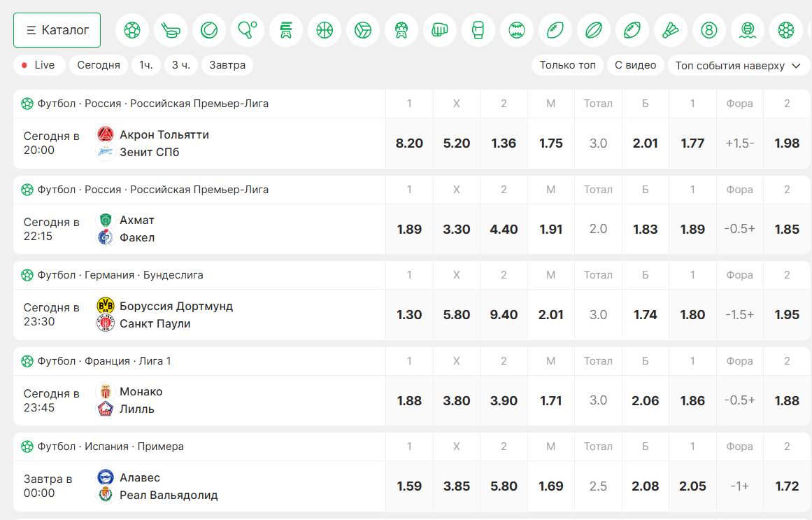The image size is (812, 520).
Task: Open the Монако vs Лилль match
Action: [199, 400]
